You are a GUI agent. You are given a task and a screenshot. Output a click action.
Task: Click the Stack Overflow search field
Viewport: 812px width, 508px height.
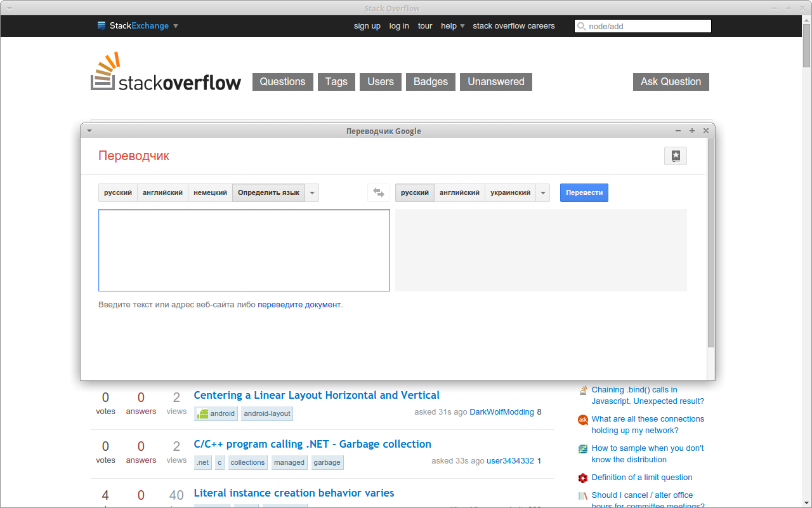(643, 26)
